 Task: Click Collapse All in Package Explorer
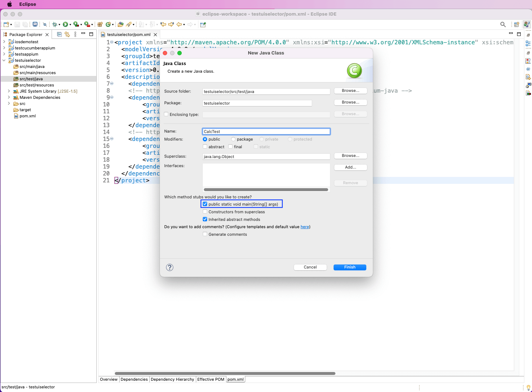tap(59, 34)
